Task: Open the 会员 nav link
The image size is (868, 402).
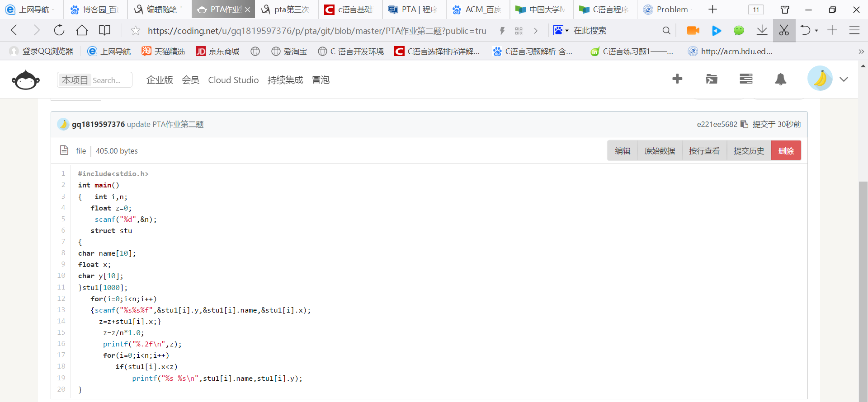Action: pyautogui.click(x=190, y=80)
